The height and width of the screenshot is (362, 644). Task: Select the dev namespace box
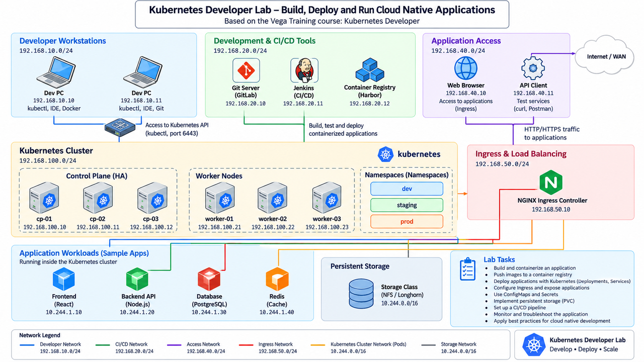407,189
